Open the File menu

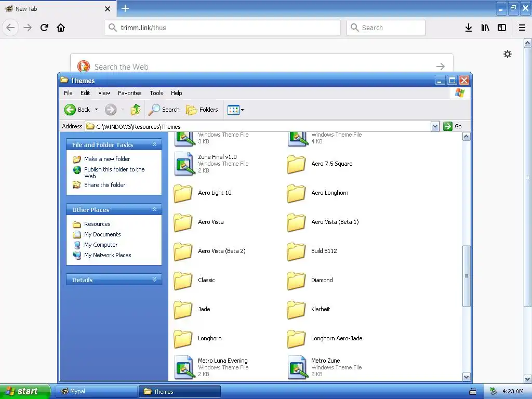coord(68,93)
